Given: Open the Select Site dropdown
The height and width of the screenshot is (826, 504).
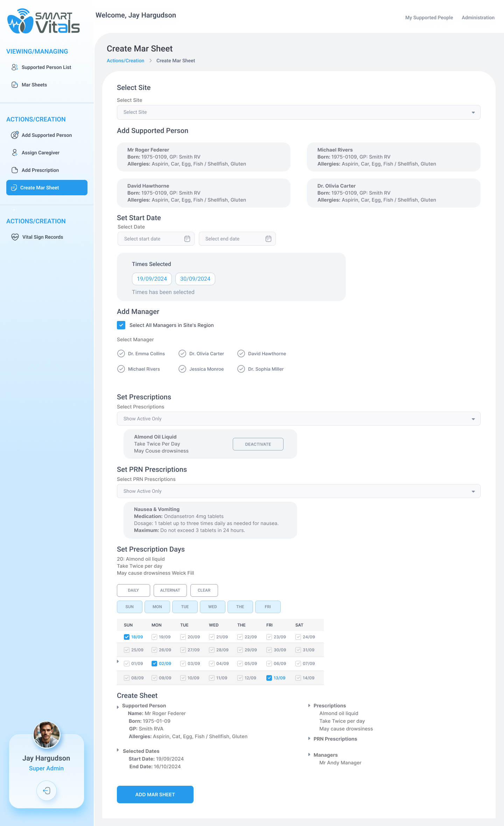Looking at the screenshot, I should coord(298,112).
